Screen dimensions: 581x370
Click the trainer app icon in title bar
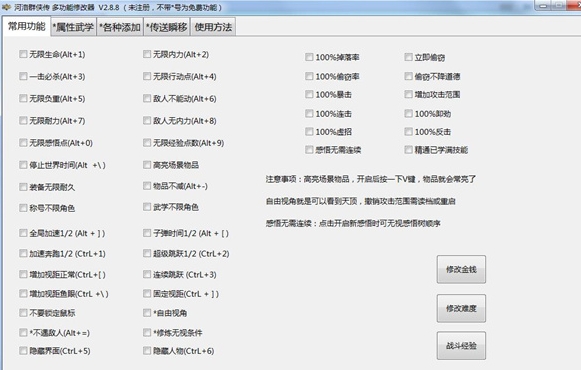(6, 7)
